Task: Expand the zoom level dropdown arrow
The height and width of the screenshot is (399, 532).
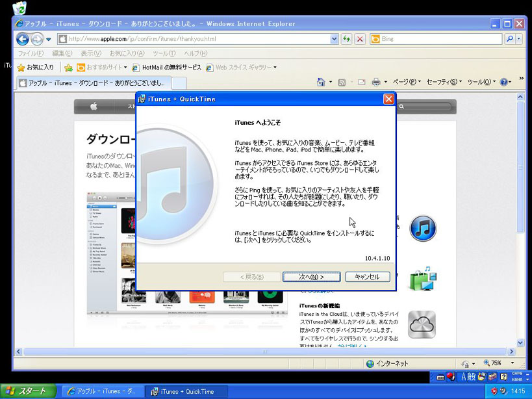Action: point(513,363)
